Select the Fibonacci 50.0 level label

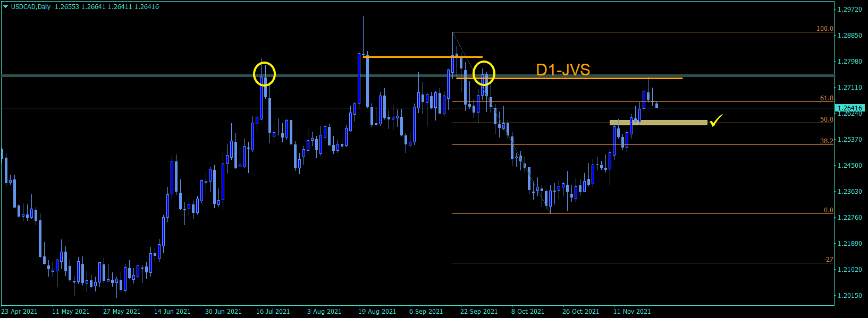point(827,119)
